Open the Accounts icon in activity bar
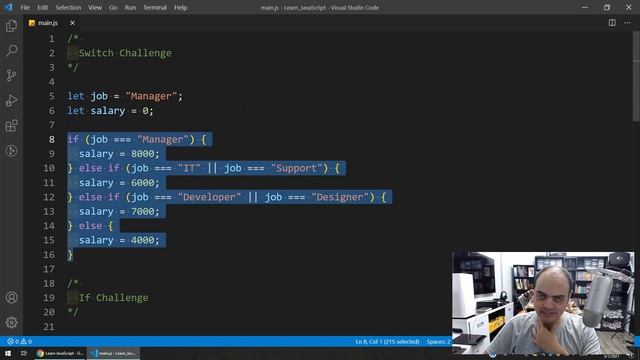This screenshot has height=360, width=640. 11,298
